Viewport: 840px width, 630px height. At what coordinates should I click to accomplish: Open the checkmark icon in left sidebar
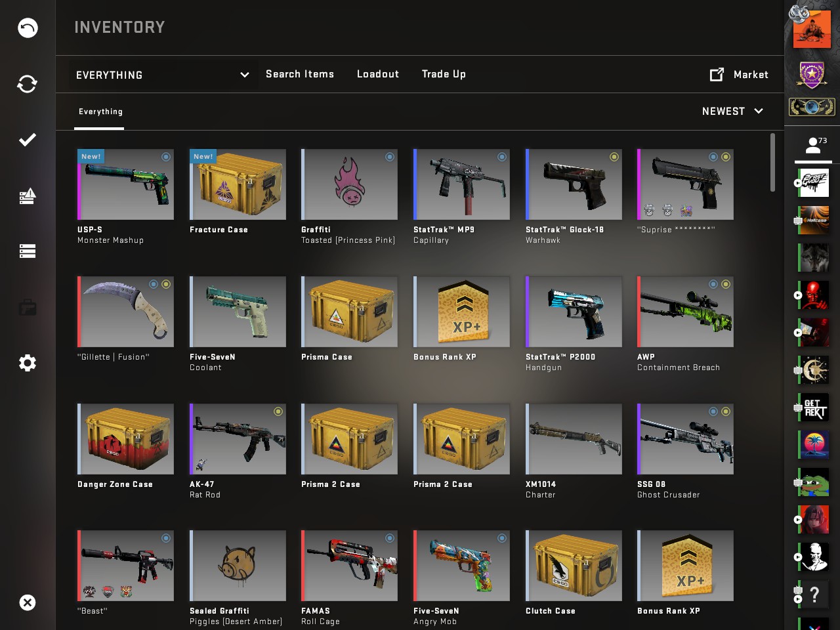(28, 140)
